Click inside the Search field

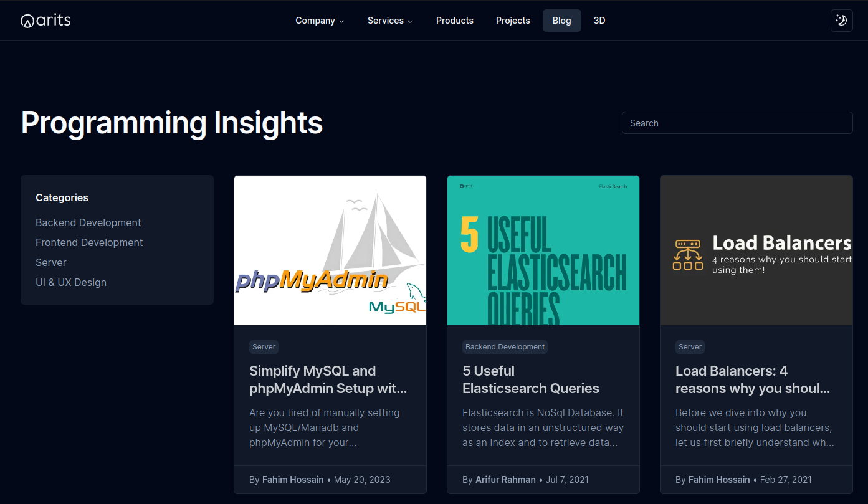point(737,123)
